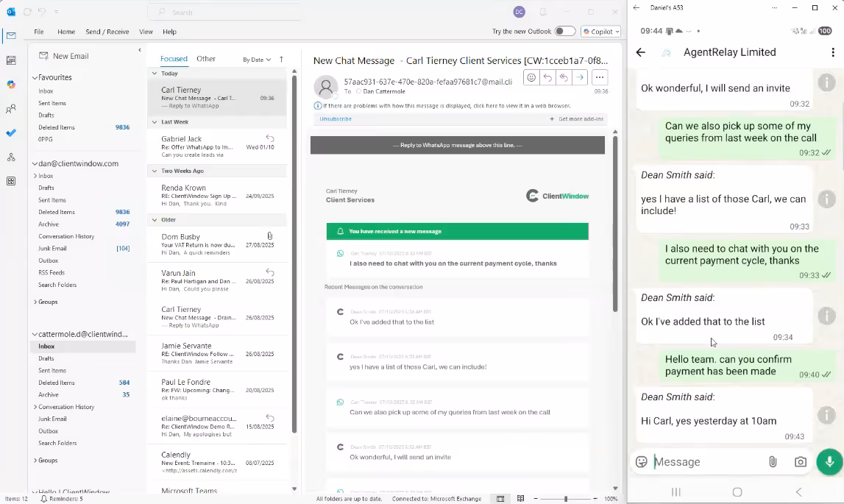This screenshot has height=504, width=844.
Task: Click the green microphone button in phone chat
Action: 829,461
